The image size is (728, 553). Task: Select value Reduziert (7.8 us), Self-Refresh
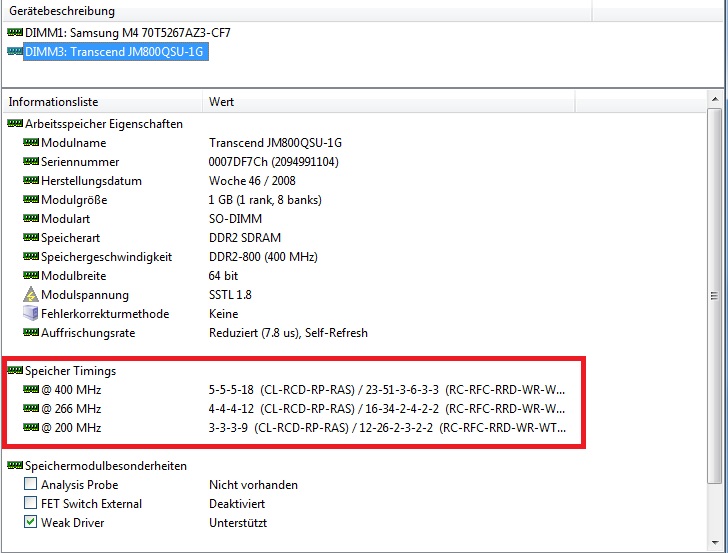pyautogui.click(x=288, y=333)
